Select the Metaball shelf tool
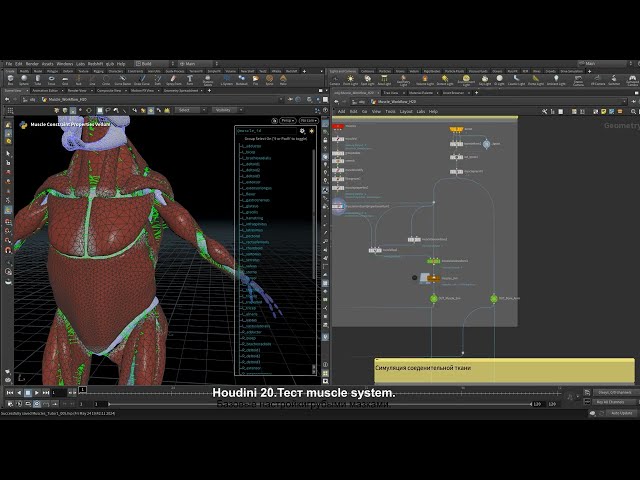This screenshot has height=480, width=640. click(x=242, y=80)
